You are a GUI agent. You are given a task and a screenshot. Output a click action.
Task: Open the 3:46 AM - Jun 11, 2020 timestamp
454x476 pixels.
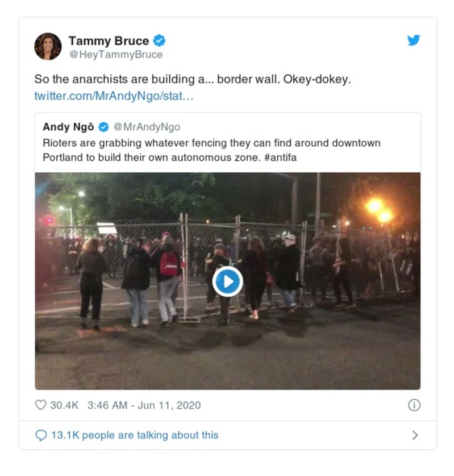point(144,405)
